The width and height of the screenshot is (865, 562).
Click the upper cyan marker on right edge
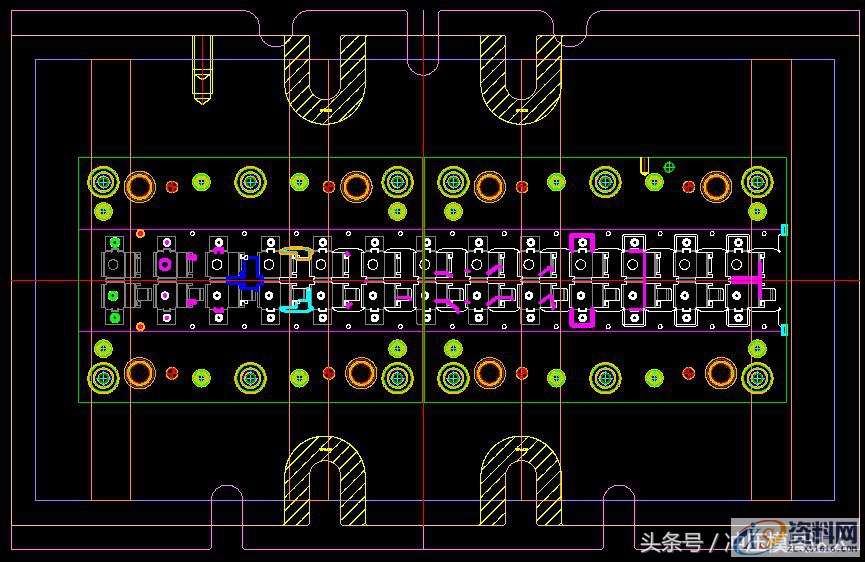784,230
